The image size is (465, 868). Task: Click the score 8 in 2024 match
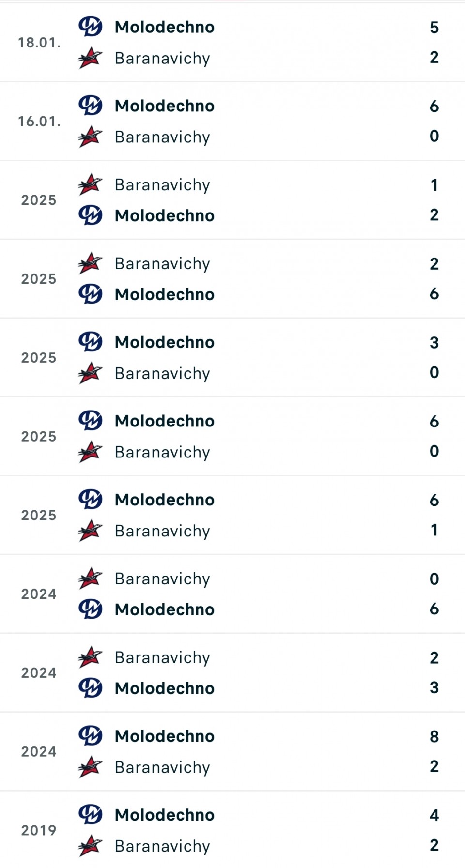pos(434,736)
